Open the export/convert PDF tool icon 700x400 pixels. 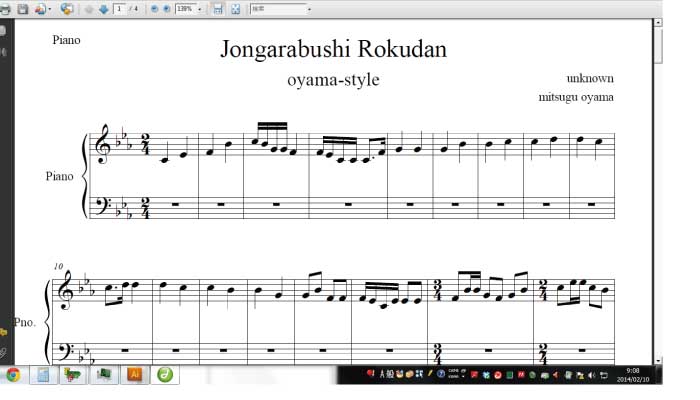(40, 9)
